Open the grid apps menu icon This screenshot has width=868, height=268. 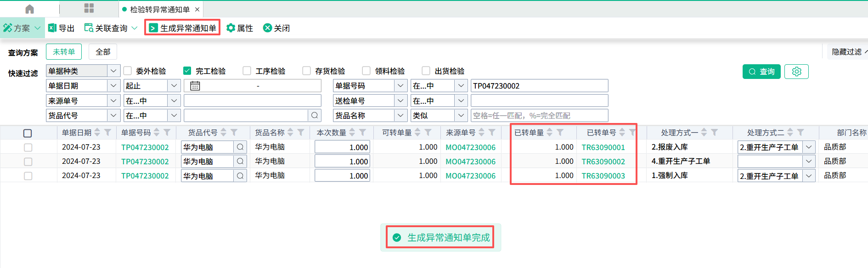click(x=89, y=8)
